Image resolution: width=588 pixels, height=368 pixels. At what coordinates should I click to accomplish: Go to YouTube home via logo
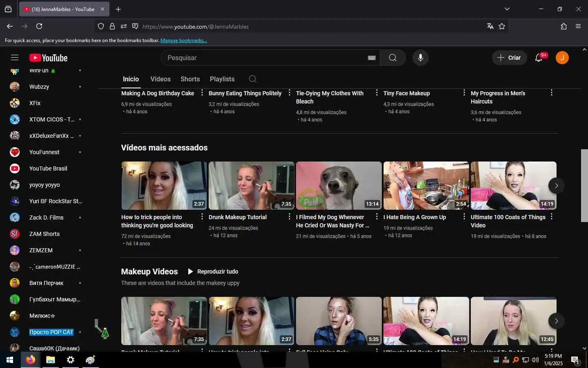tap(48, 58)
